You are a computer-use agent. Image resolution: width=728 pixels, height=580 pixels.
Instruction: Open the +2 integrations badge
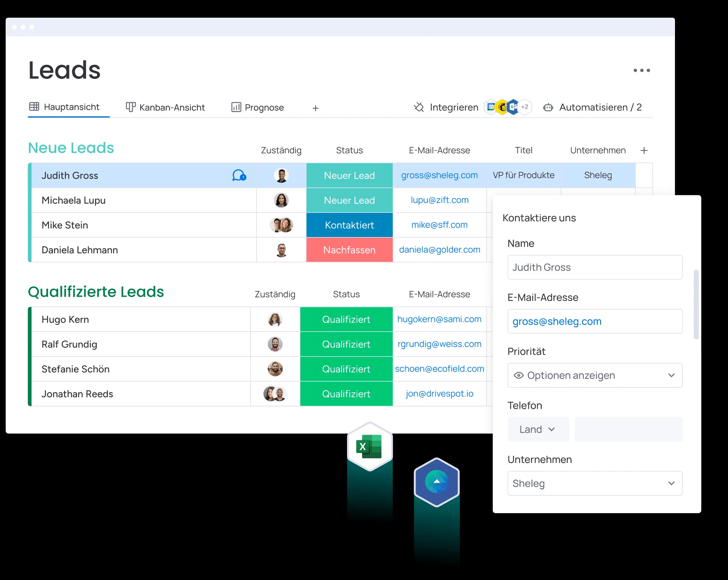click(525, 107)
